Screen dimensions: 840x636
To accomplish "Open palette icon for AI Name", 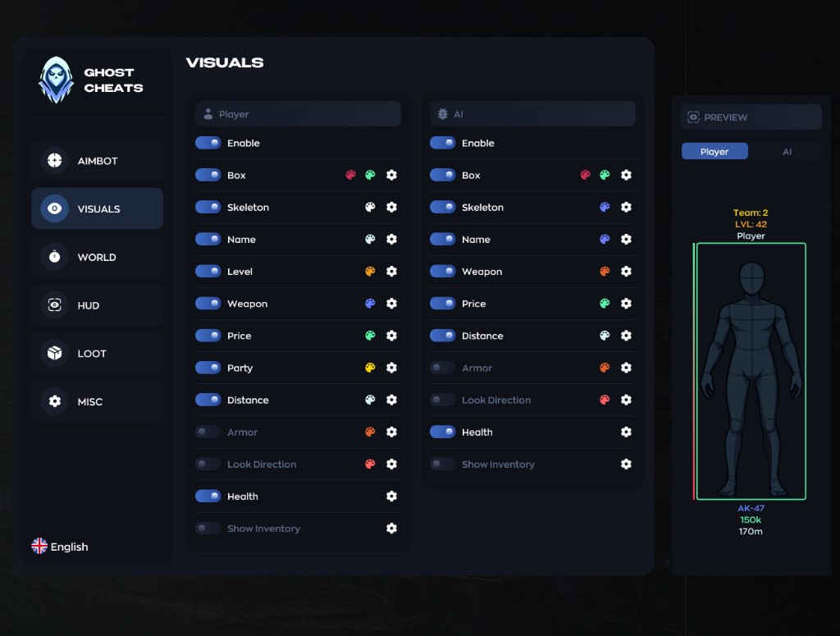I will click(x=605, y=240).
